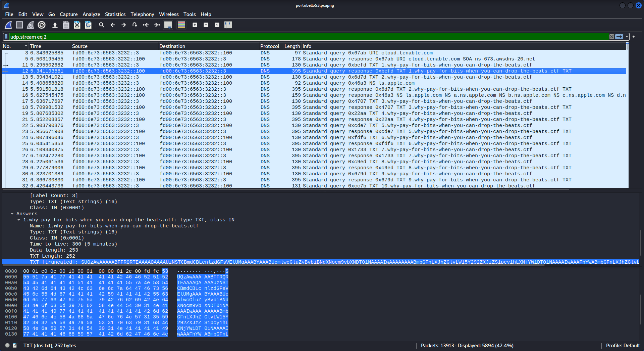Click the stop capture square icon
Viewport: 644px width, 351px height.
click(x=19, y=25)
